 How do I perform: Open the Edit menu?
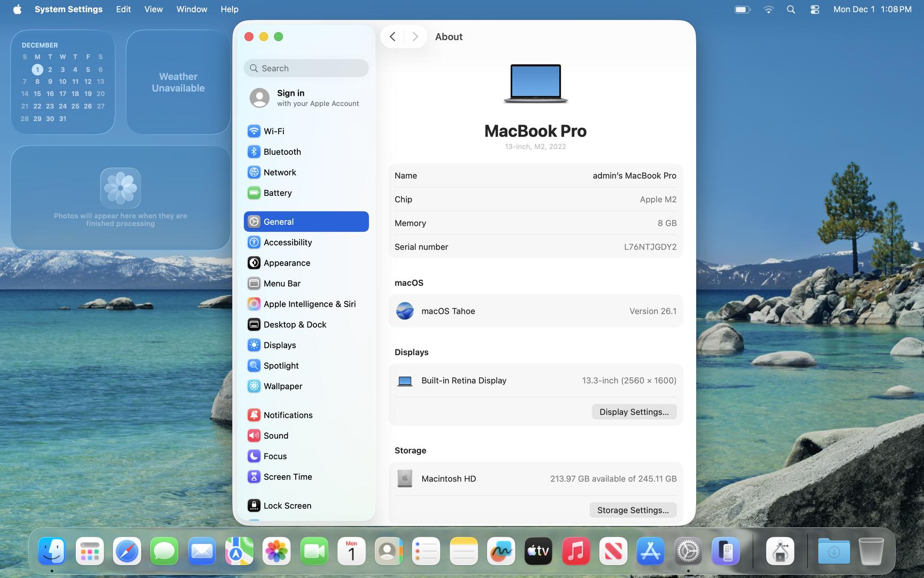(x=123, y=9)
